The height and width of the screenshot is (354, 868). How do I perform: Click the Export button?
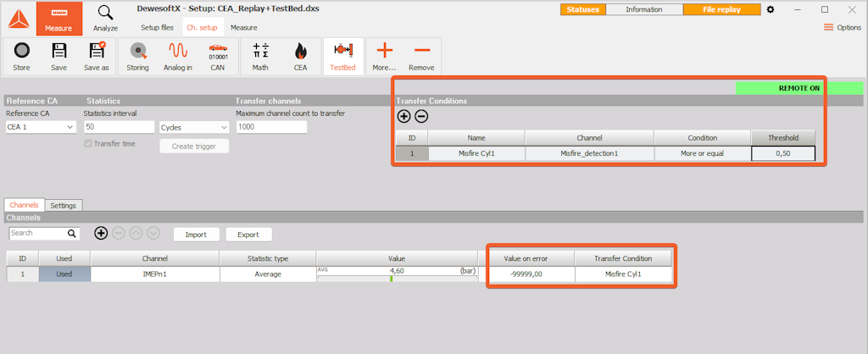(x=248, y=235)
